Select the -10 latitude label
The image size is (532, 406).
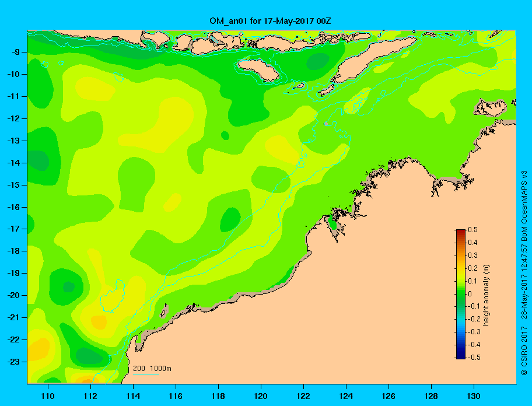[x=13, y=74]
